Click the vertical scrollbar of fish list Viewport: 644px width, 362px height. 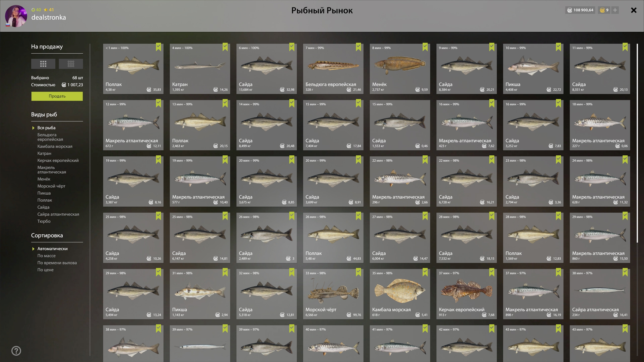tap(637, 143)
